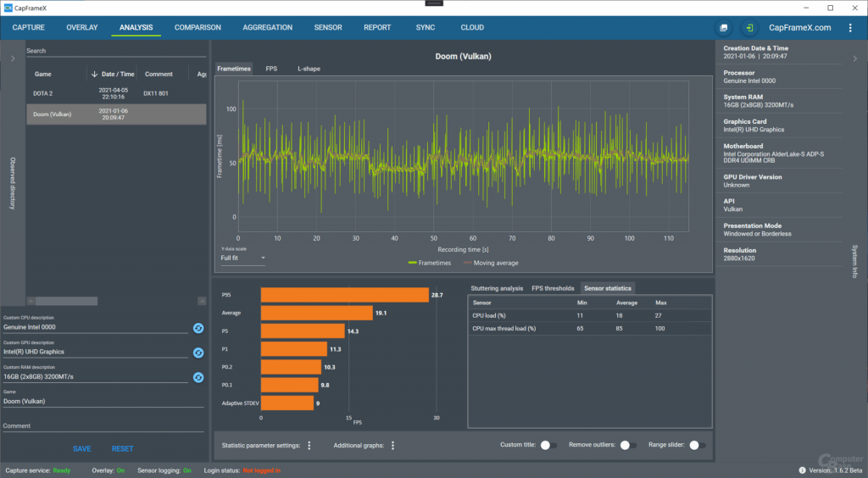Open the three-dot menu in top right

tap(850, 28)
